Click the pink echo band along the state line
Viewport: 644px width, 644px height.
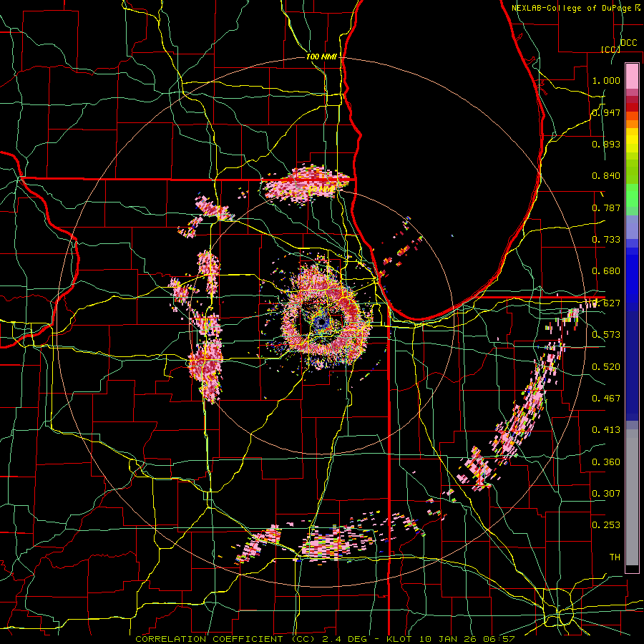(x=307, y=183)
